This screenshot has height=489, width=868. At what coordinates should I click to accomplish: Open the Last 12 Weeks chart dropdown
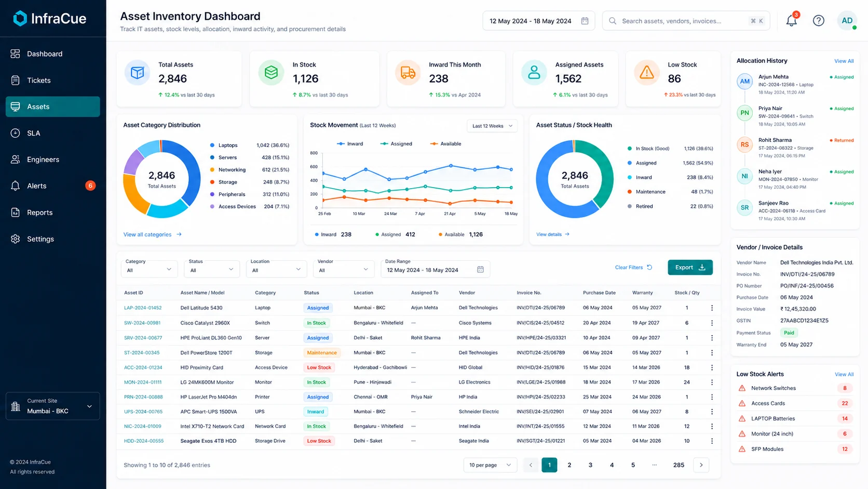click(492, 126)
